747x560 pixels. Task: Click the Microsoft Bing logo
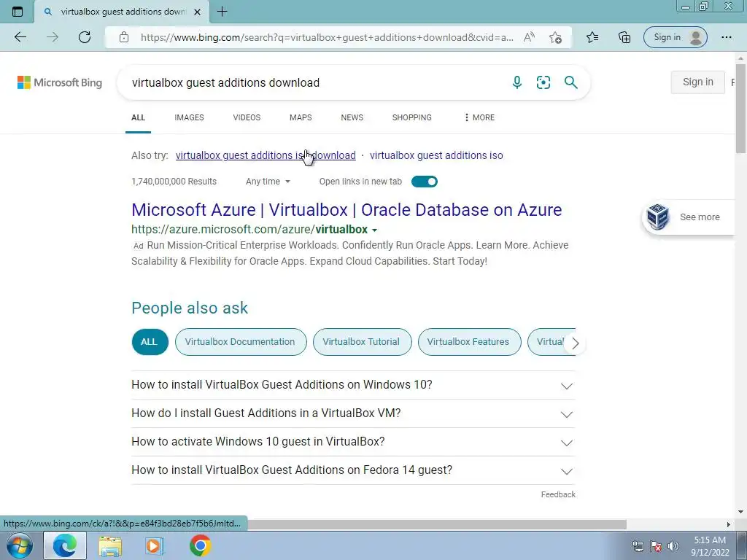pos(60,82)
